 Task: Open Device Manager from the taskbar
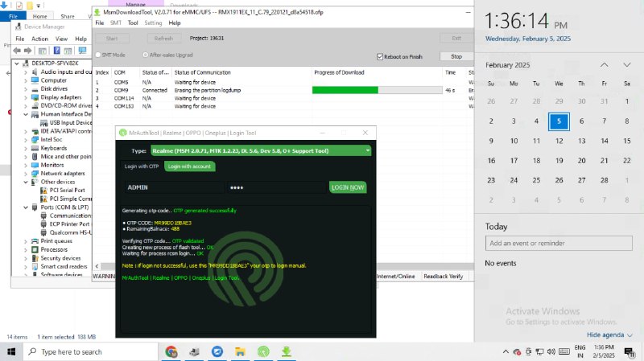(x=194, y=351)
